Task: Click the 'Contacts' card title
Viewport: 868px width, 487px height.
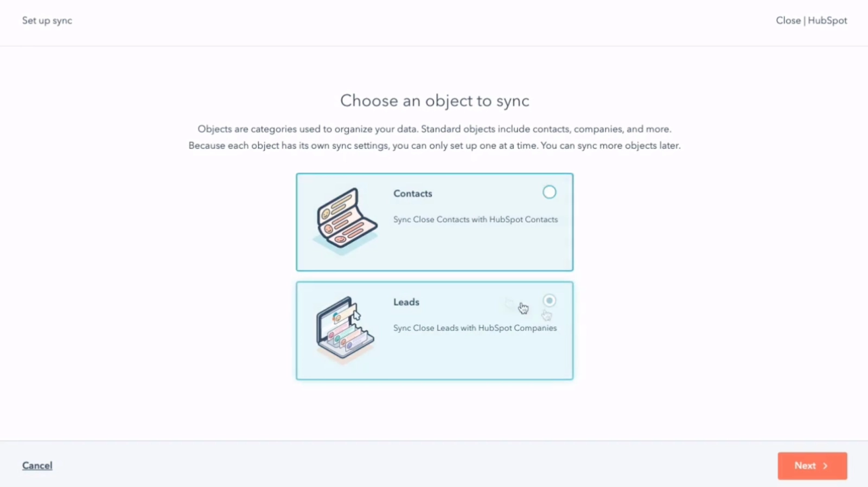Action: point(413,194)
